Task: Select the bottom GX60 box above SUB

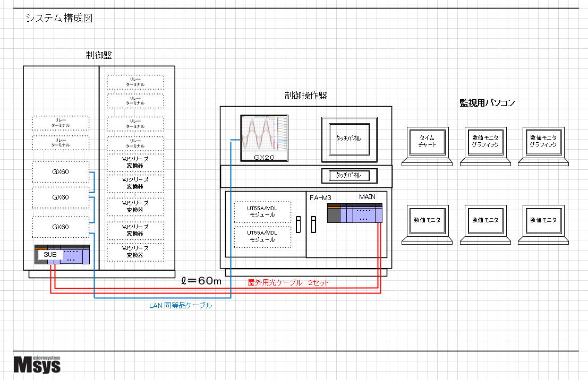Action: point(61,227)
